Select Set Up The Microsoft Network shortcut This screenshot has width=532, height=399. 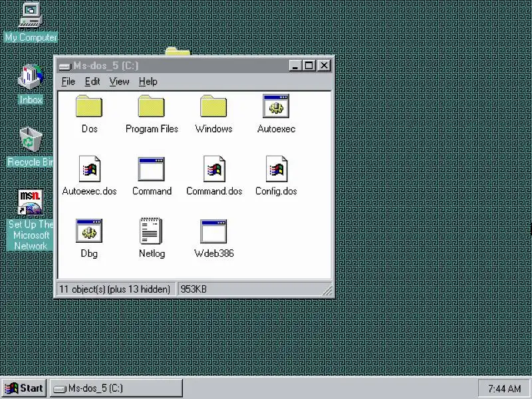tap(31, 202)
